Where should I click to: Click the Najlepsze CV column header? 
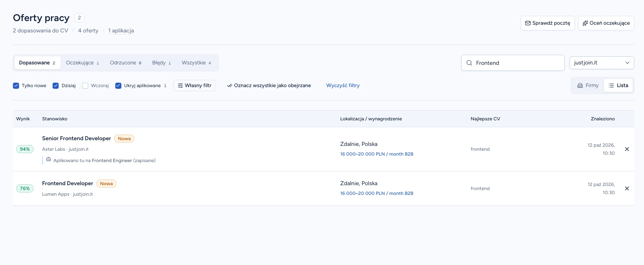pyautogui.click(x=485, y=119)
